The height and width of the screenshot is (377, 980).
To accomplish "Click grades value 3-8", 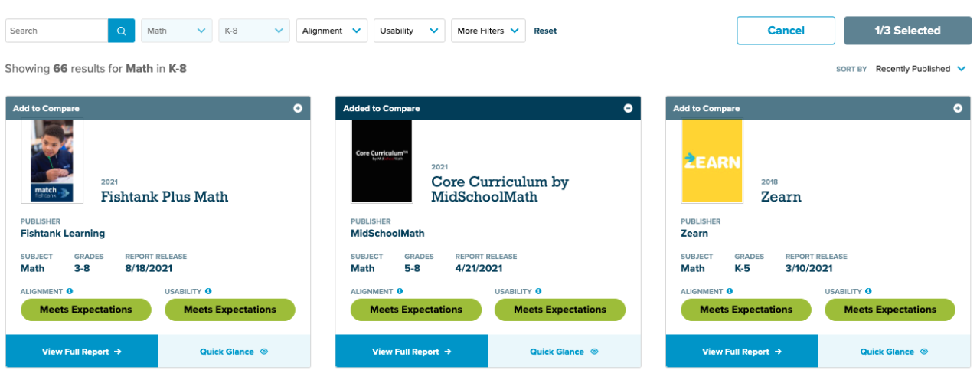I will coord(82,268).
